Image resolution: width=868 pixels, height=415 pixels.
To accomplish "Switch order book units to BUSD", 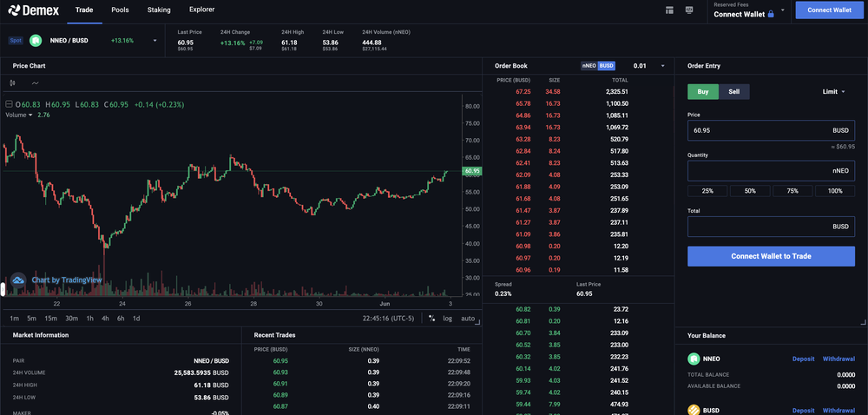I will click(x=607, y=66).
